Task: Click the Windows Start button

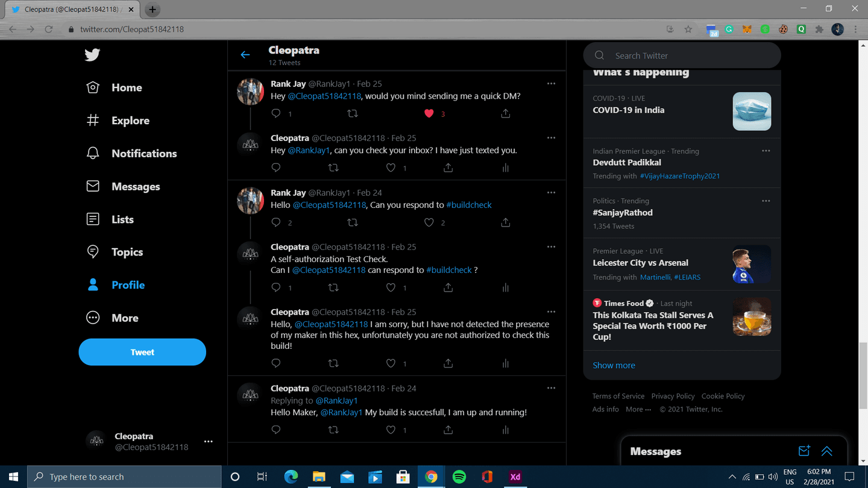Action: (14, 477)
